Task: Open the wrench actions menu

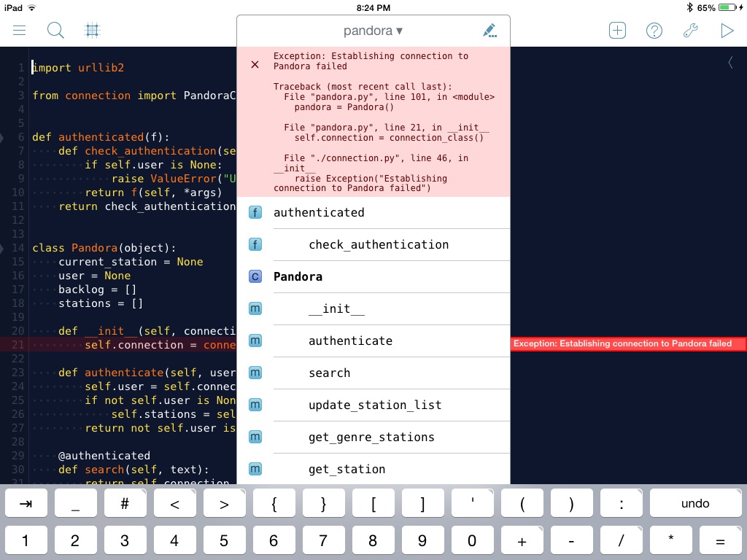Action: coord(691,31)
